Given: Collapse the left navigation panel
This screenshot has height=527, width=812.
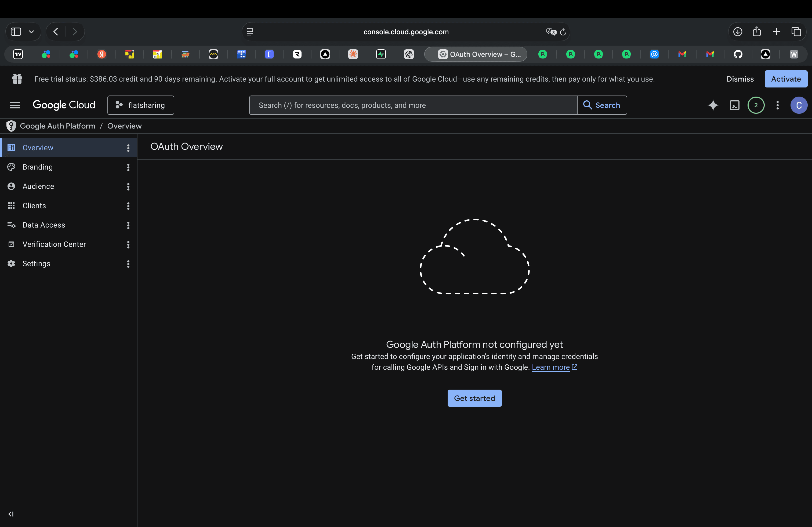Looking at the screenshot, I should click(x=11, y=514).
